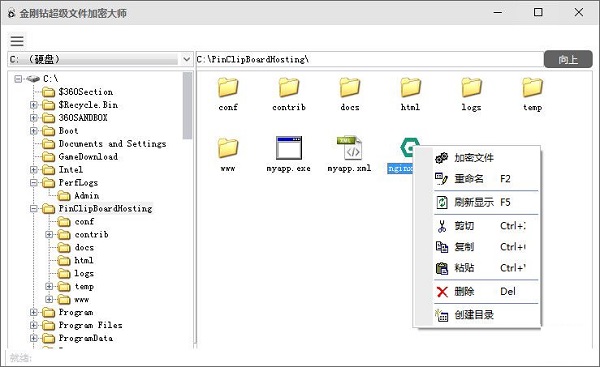The height and width of the screenshot is (367, 600).
Task: Click the C:\ drive icon in tree
Action: [x=33, y=79]
